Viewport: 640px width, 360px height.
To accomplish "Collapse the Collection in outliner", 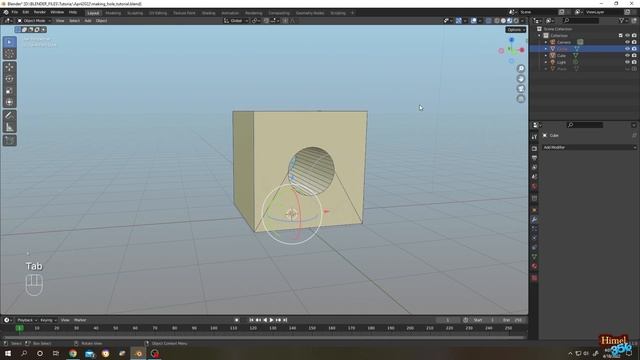I will 540,36.
